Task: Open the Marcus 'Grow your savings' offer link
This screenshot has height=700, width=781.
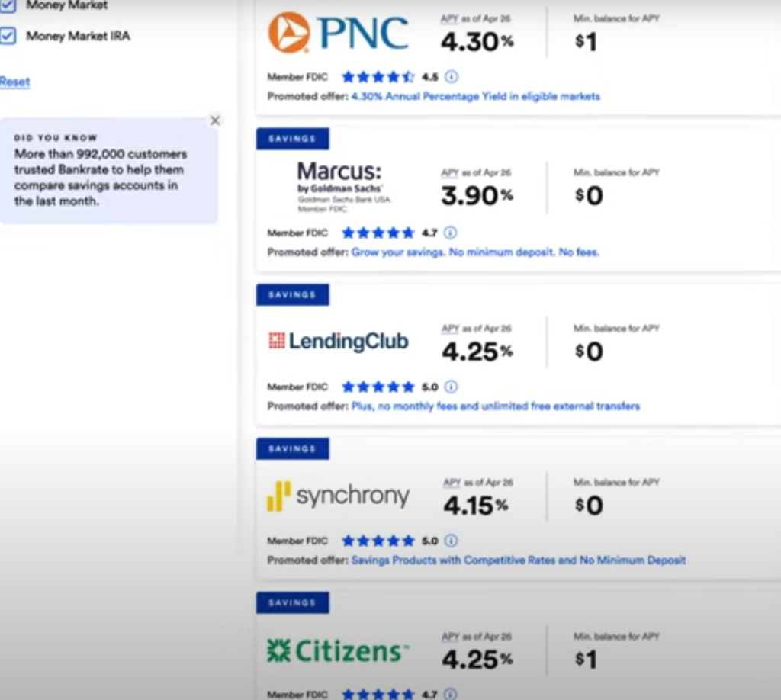Action: click(474, 252)
